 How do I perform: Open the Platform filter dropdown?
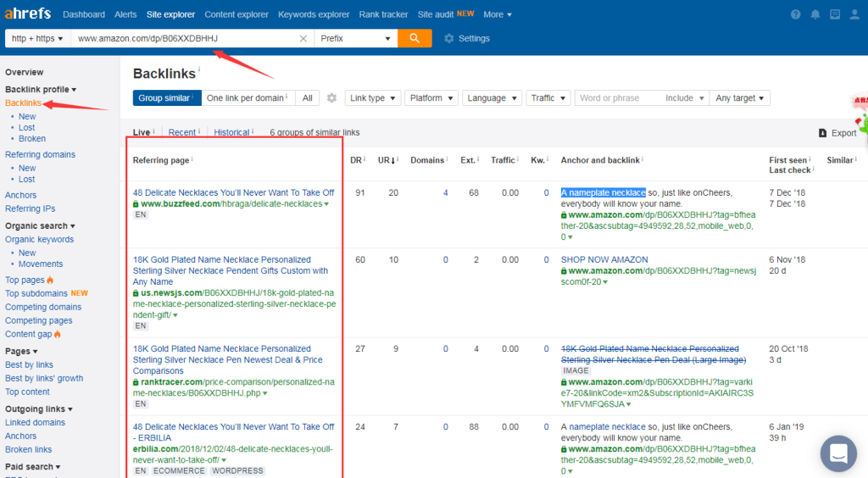point(431,98)
